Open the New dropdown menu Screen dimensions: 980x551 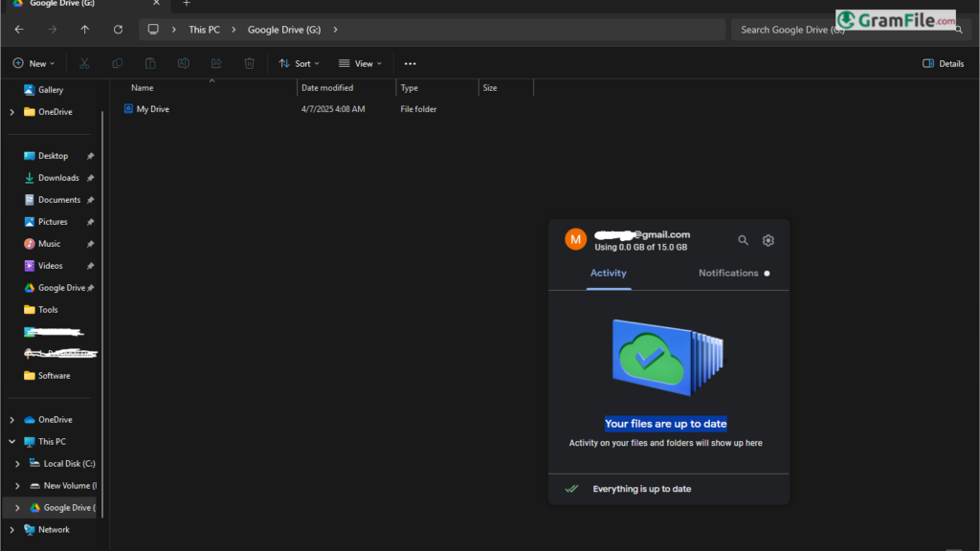coord(33,63)
